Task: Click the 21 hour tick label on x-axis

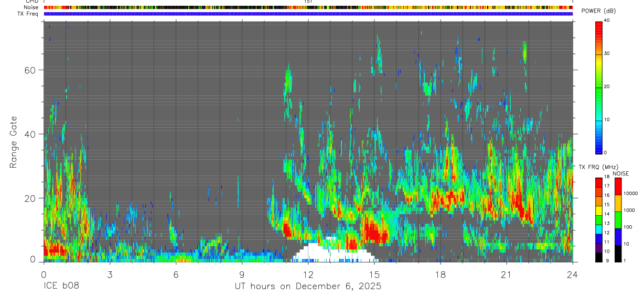Action: coord(507,274)
